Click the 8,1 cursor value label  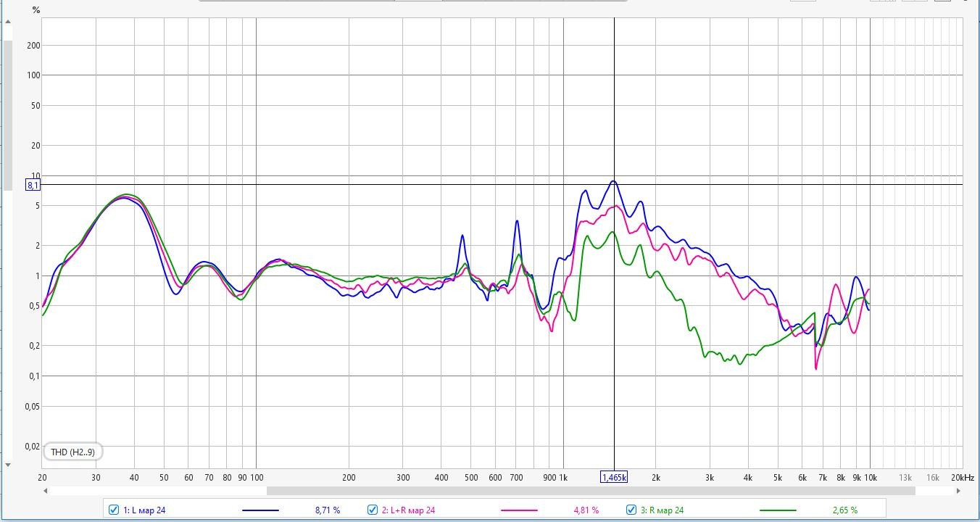[33, 185]
